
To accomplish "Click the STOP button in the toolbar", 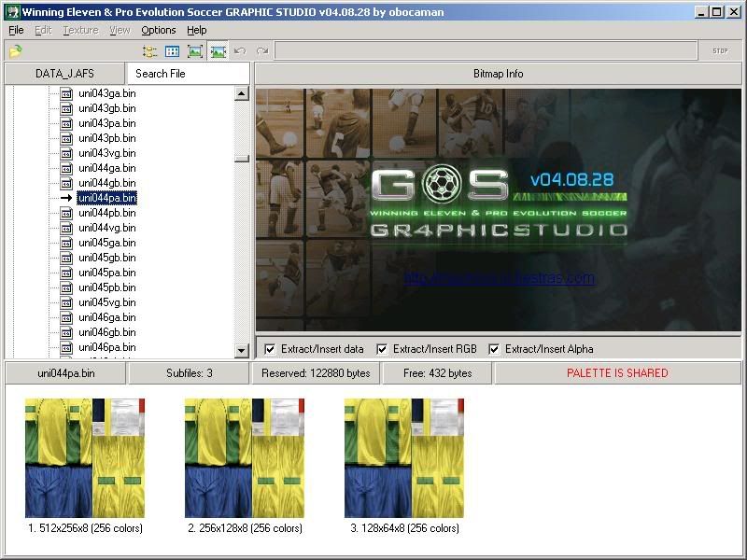I will (720, 51).
